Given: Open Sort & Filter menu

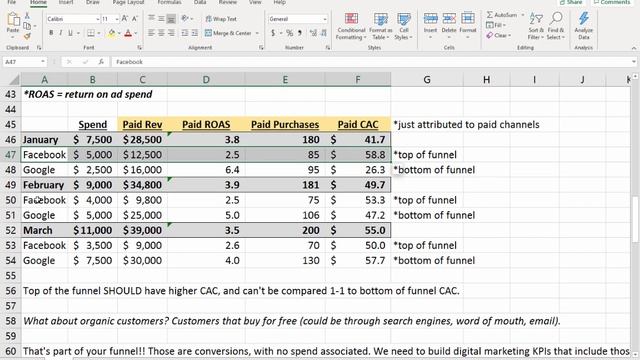Looking at the screenshot, I should tap(536, 25).
